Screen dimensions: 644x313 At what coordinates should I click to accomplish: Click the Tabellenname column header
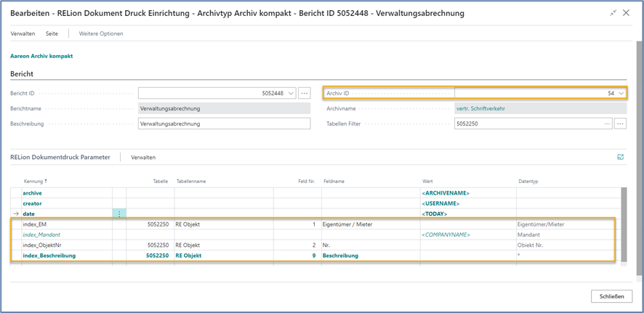coord(191,181)
